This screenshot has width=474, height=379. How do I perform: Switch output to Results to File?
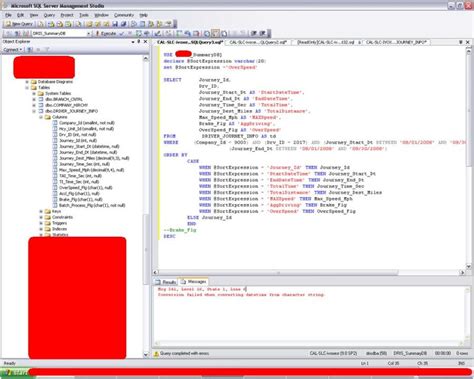pos(224,33)
